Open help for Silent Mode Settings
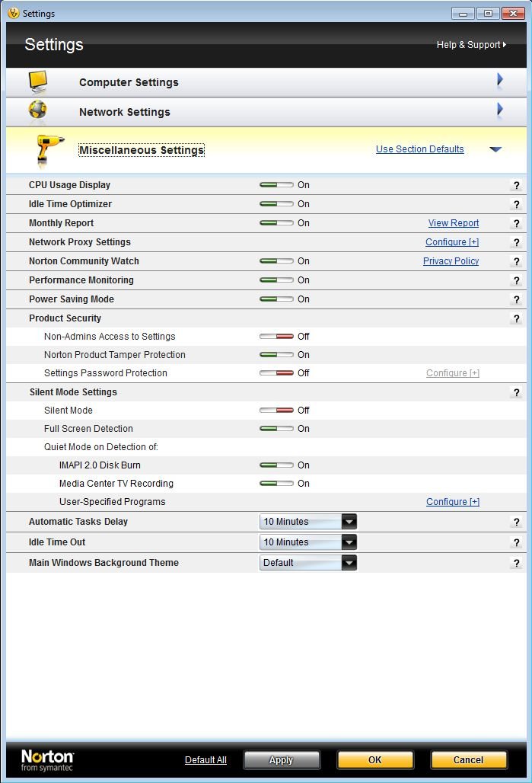Viewport: 532px width, 783px height. [517, 392]
